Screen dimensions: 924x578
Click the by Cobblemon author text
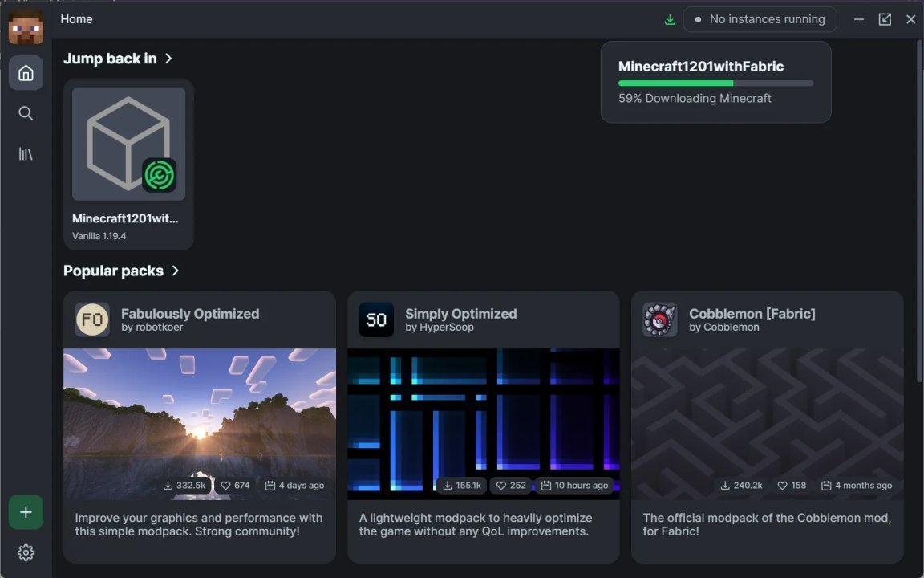tap(724, 328)
